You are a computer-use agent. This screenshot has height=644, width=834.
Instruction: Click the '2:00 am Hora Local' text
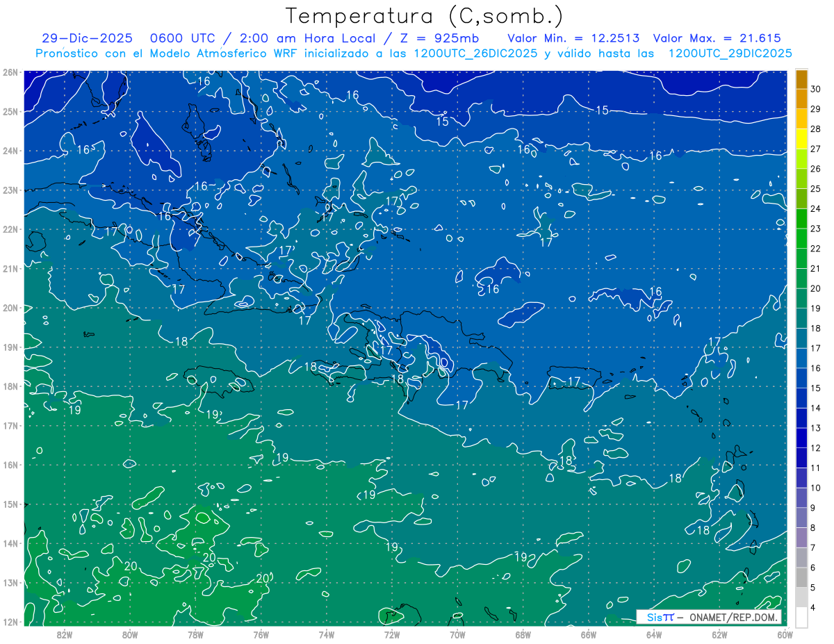307,38
